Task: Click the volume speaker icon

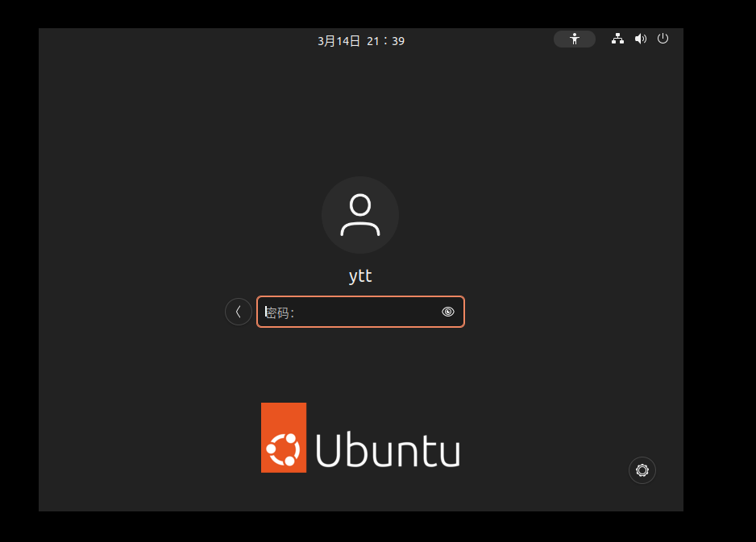Action: coord(640,39)
